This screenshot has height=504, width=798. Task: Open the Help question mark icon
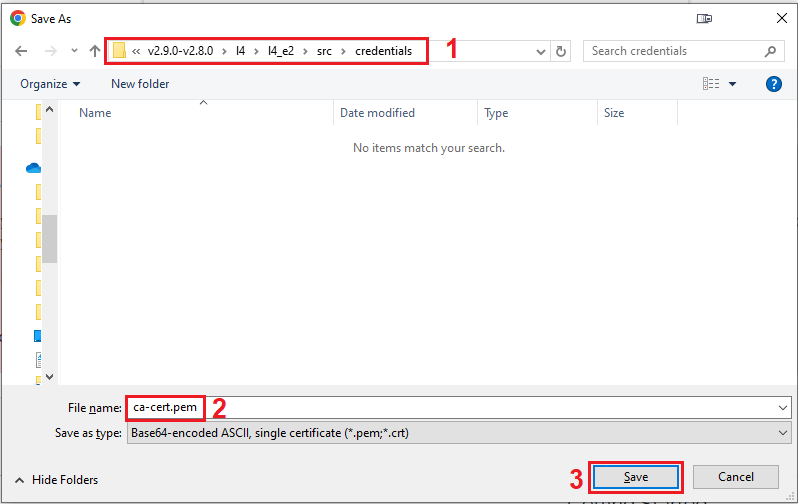(x=773, y=84)
